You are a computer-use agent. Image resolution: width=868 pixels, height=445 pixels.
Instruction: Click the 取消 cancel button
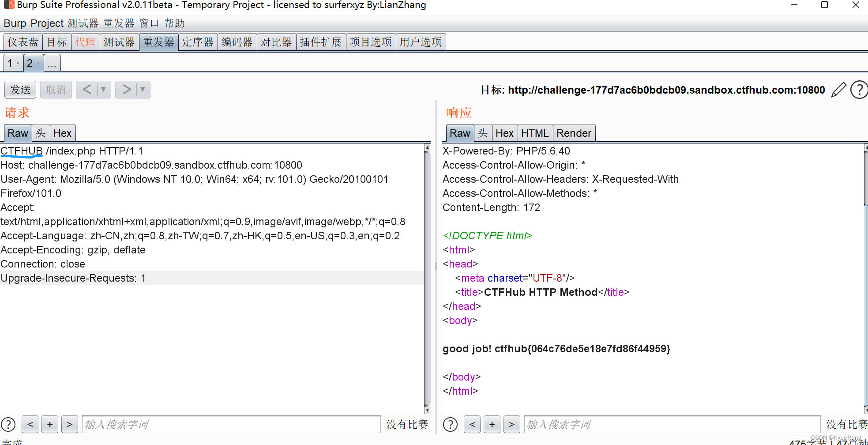[x=56, y=90]
